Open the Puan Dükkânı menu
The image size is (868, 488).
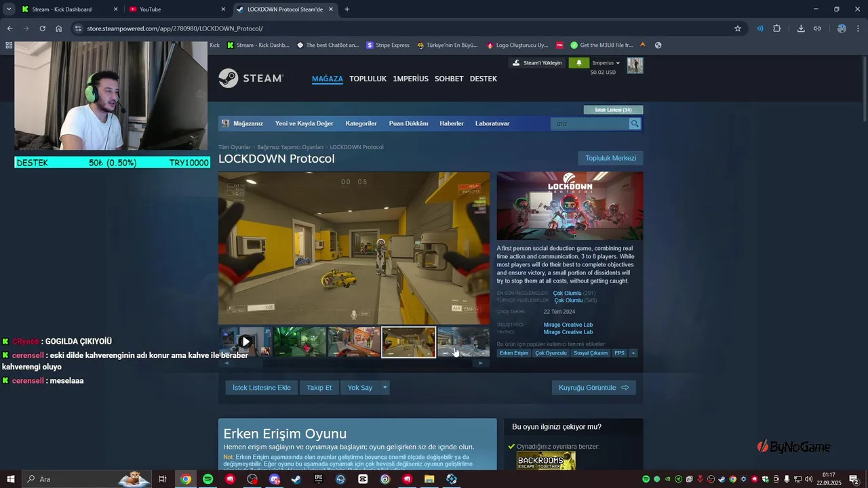408,123
